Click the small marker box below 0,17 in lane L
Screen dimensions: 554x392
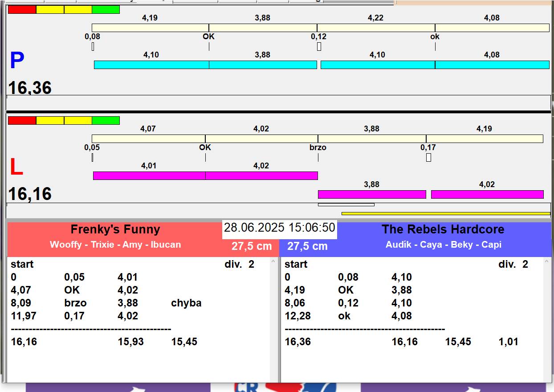coord(428,157)
